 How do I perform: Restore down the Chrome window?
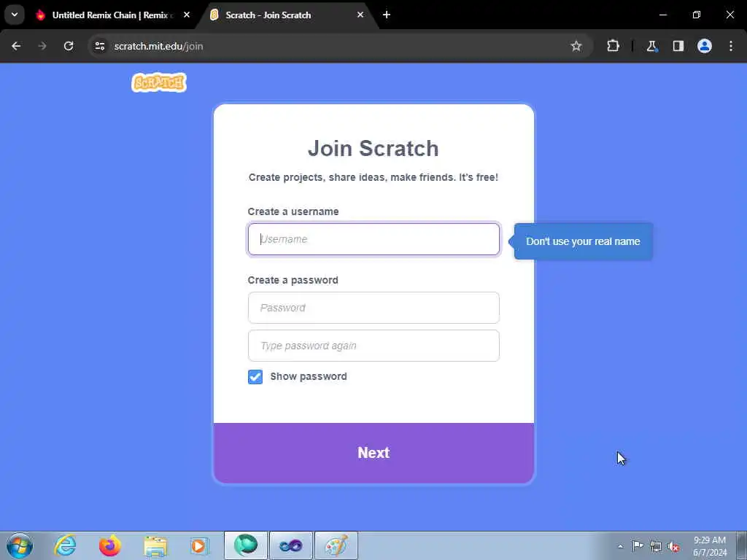[x=697, y=15]
